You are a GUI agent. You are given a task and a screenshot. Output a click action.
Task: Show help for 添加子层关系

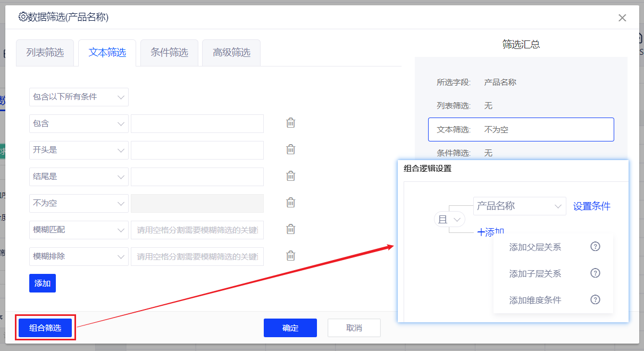(x=596, y=273)
